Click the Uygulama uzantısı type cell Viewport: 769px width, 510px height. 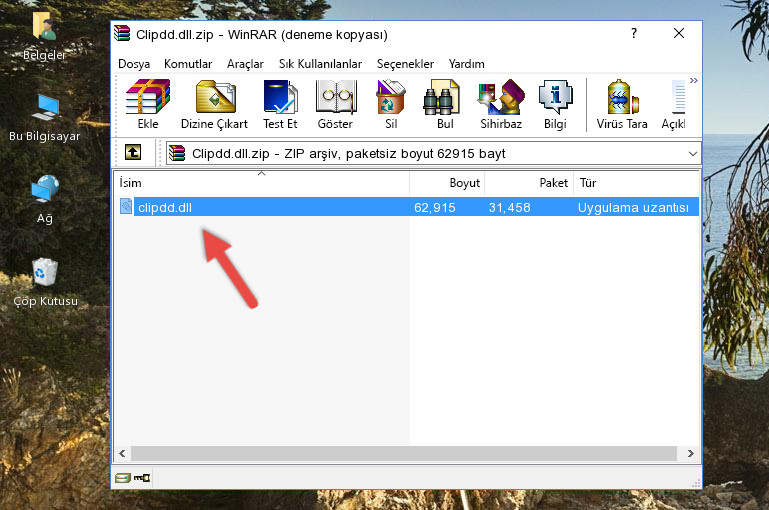click(x=633, y=207)
